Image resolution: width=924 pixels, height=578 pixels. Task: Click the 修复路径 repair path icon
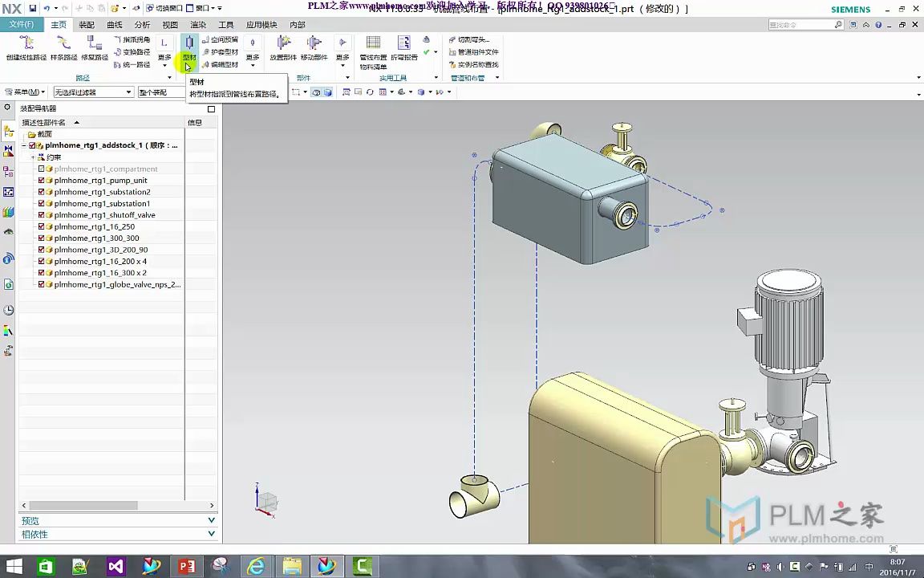95,43
